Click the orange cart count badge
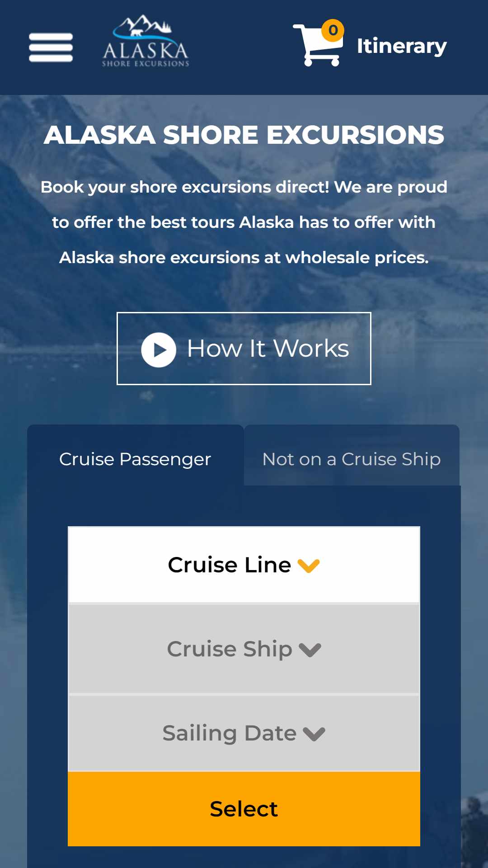Viewport: 488px width, 868px height. [x=333, y=30]
